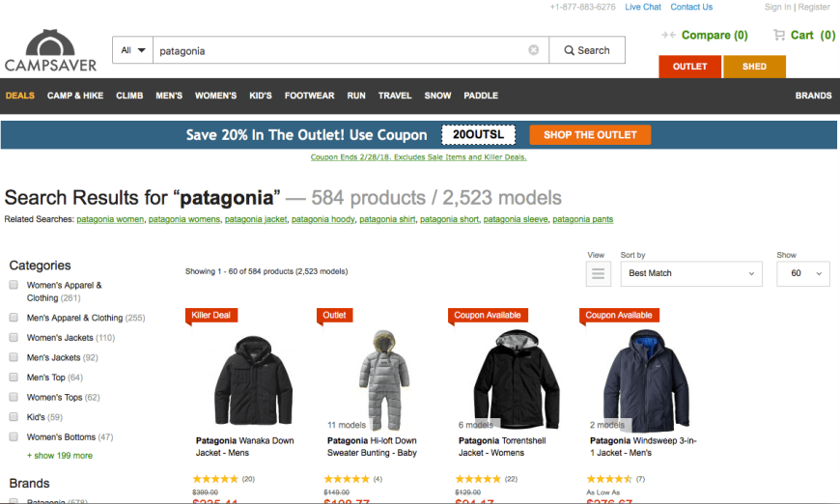The height and width of the screenshot is (504, 840).
Task: Click the Compare arrows icon
Action: pos(668,35)
